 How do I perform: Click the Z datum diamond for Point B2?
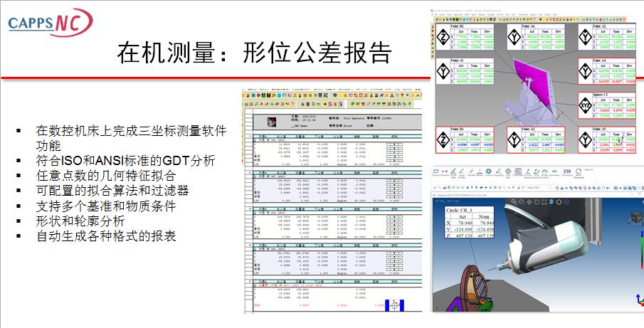(x=443, y=37)
